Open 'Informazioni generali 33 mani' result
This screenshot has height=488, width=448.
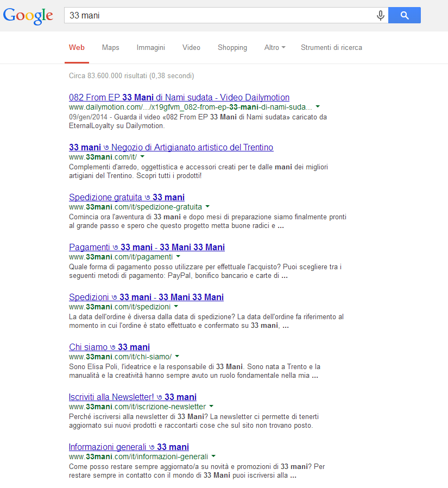[x=129, y=447]
